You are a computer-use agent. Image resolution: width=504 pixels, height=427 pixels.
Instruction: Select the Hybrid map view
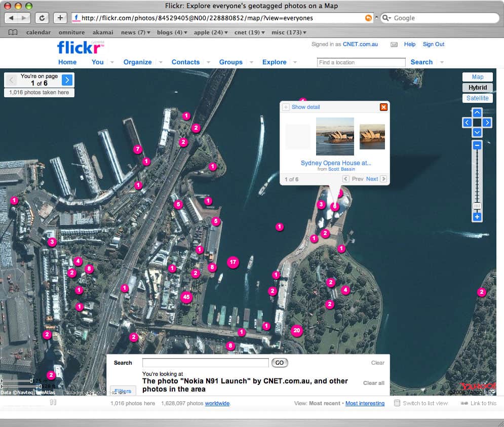(x=477, y=88)
